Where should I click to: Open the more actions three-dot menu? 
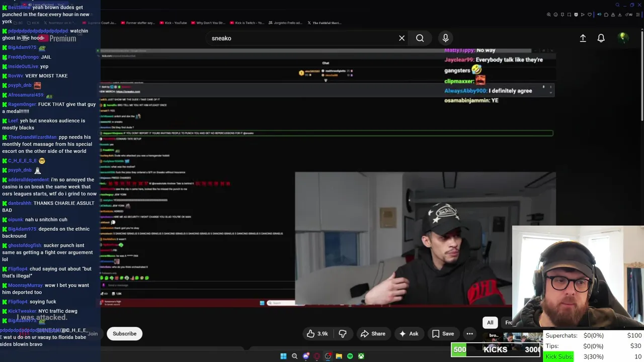[469, 334]
